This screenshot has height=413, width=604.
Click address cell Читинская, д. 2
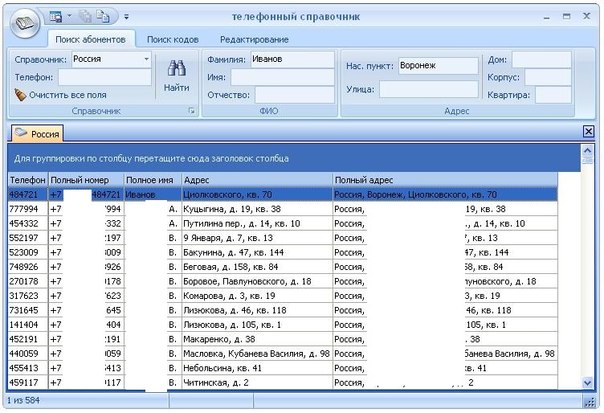(257, 383)
